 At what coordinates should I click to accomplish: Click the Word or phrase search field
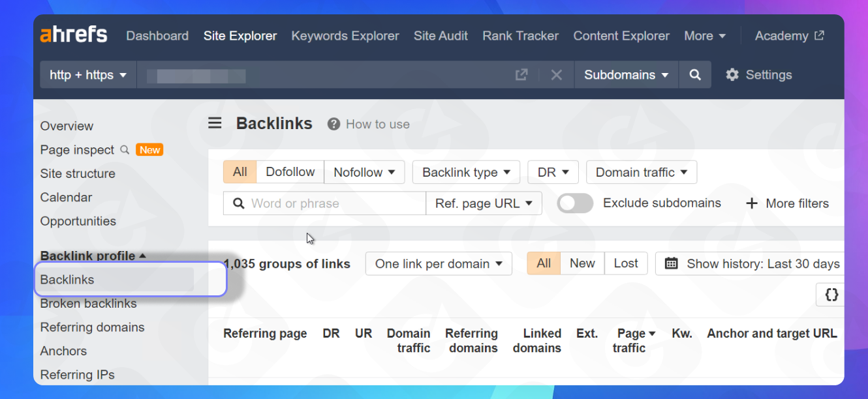click(x=333, y=203)
